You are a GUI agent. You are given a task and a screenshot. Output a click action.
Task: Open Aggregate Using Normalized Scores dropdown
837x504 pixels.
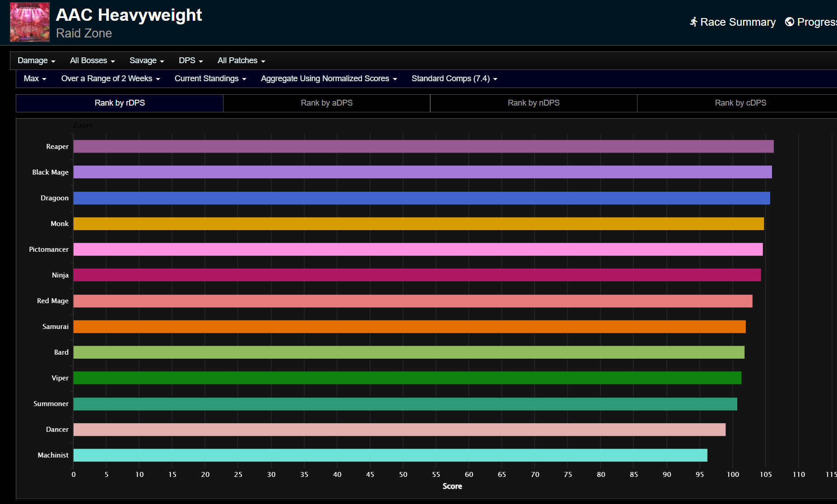(329, 79)
